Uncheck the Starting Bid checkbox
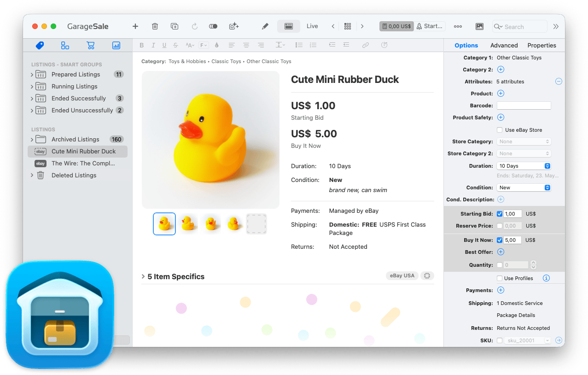The height and width of the screenshot is (375, 588). click(x=500, y=214)
